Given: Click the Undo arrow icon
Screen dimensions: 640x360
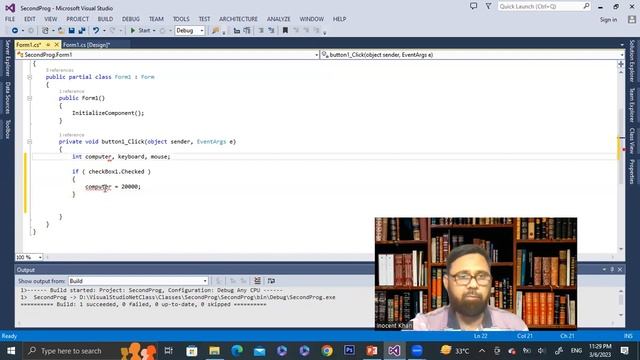Looking at the screenshot, I should [x=96, y=31].
